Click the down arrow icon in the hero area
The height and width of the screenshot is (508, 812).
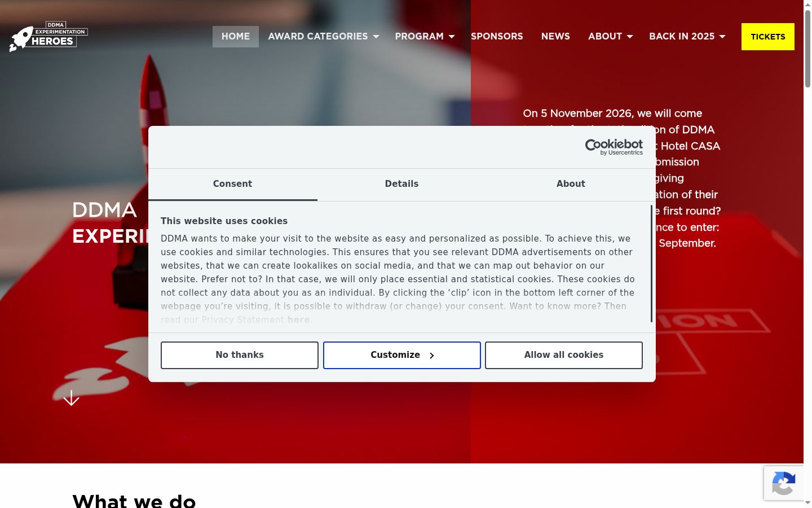[71, 398]
